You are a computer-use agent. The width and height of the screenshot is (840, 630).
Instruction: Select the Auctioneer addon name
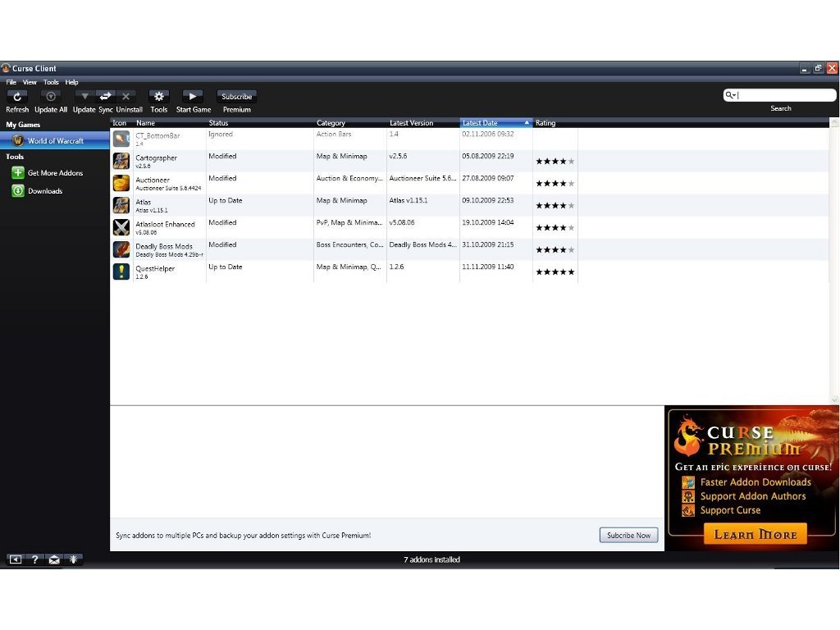(x=152, y=180)
